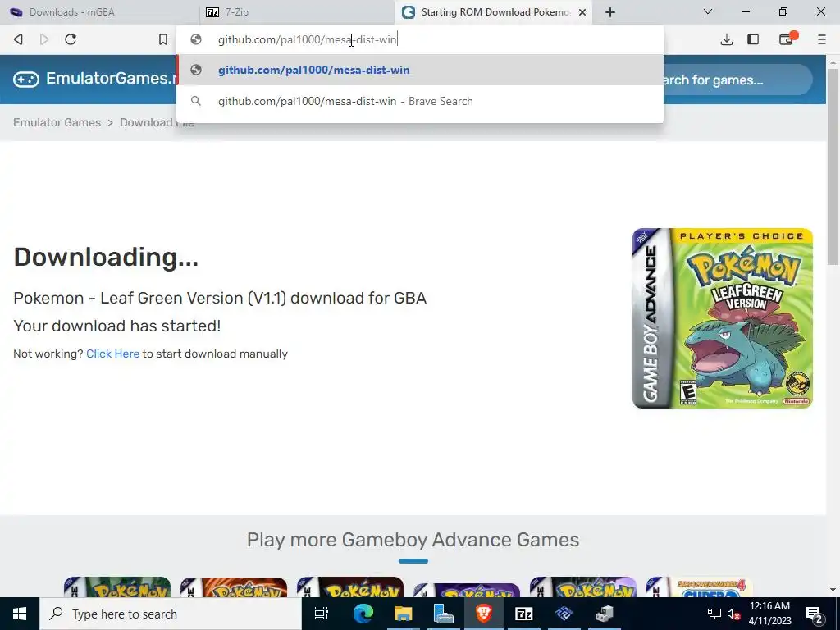840x630 pixels.
Task: Reload the current page
Action: 71,39
